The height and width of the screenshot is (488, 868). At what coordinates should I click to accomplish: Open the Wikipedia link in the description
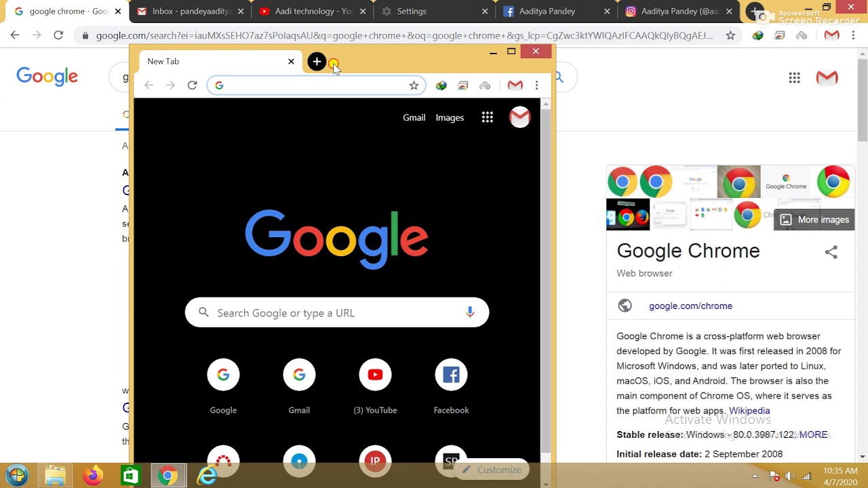(749, 411)
